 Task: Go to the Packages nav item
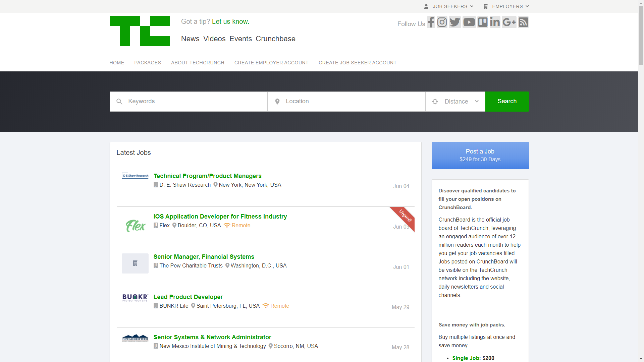pyautogui.click(x=148, y=63)
